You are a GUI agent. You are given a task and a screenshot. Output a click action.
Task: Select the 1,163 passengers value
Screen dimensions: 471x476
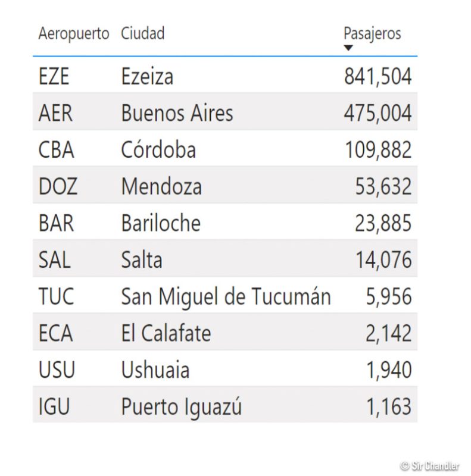pyautogui.click(x=388, y=407)
